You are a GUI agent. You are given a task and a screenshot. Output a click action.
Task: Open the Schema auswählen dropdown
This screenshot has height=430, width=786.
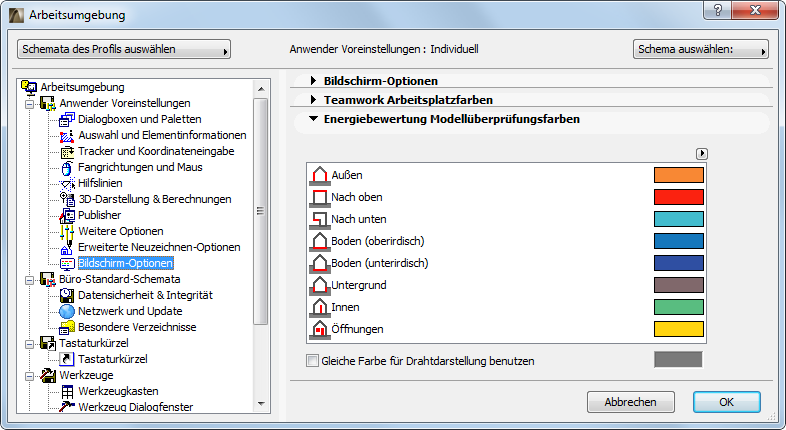[x=700, y=49]
